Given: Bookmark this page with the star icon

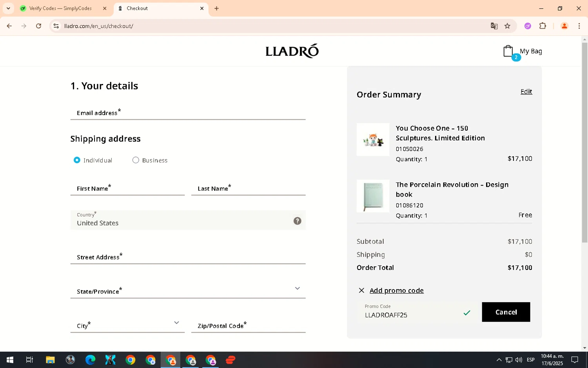Looking at the screenshot, I should pyautogui.click(x=507, y=26).
